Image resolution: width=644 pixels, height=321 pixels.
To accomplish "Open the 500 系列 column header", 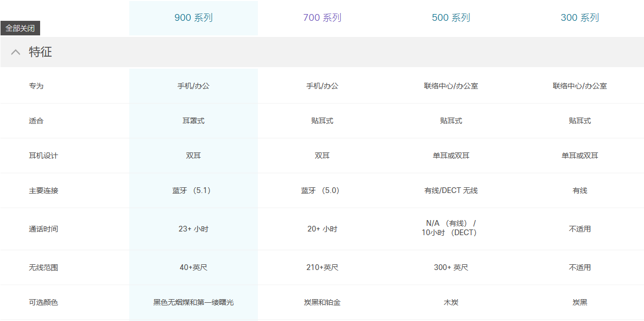I will click(451, 18).
